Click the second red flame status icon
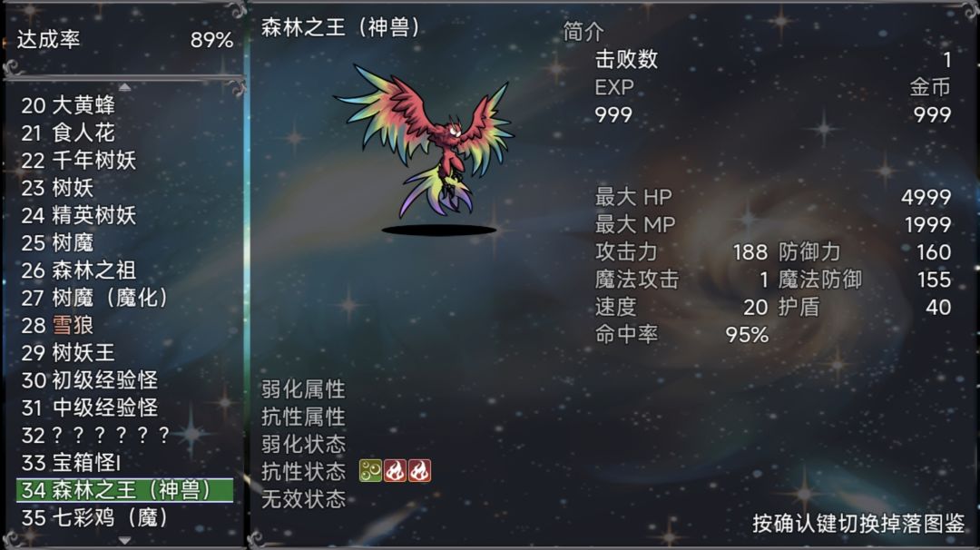The width and height of the screenshot is (980, 550). point(419,471)
